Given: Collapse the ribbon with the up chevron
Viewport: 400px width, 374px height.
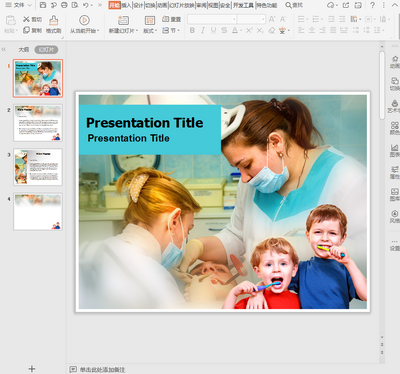Looking at the screenshot, I should (394, 5).
